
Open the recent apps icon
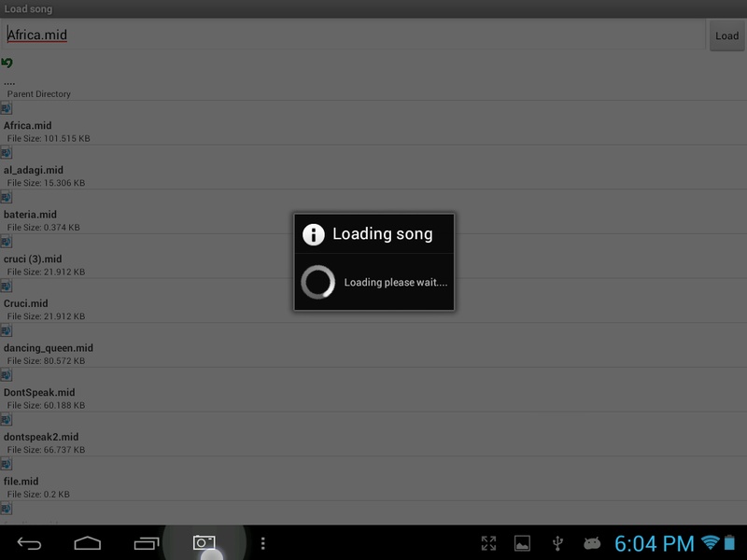click(x=147, y=543)
